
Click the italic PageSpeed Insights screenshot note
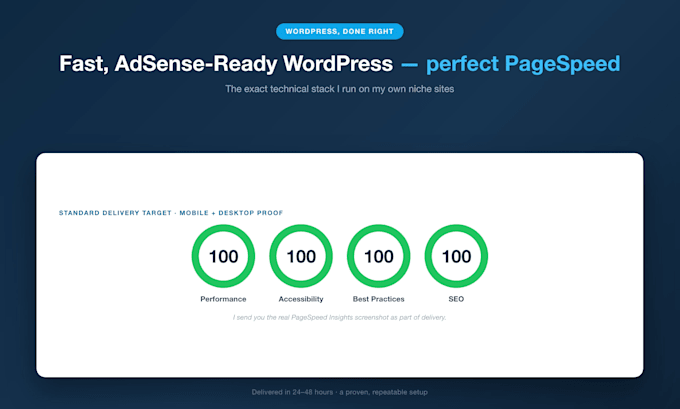(x=340, y=317)
